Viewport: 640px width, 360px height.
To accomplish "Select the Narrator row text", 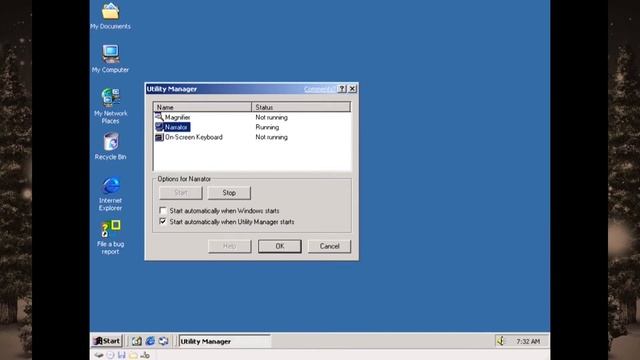I will (x=176, y=127).
